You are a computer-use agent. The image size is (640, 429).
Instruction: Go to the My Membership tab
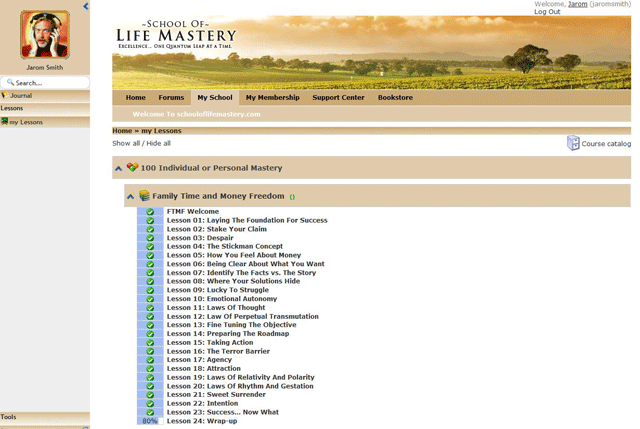272,98
